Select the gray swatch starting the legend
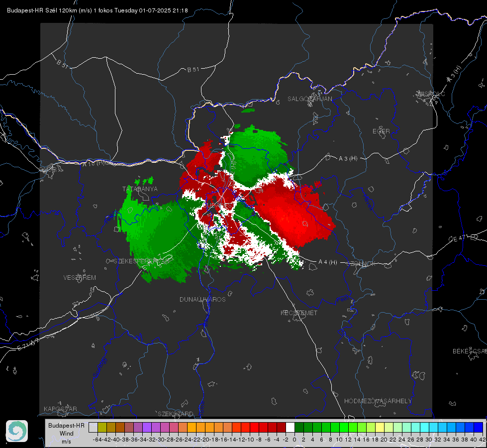487x448 pixels. click(93, 428)
